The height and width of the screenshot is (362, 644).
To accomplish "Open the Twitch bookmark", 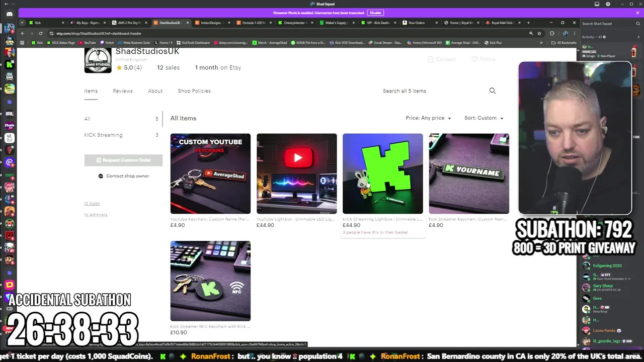I will click(107, 43).
